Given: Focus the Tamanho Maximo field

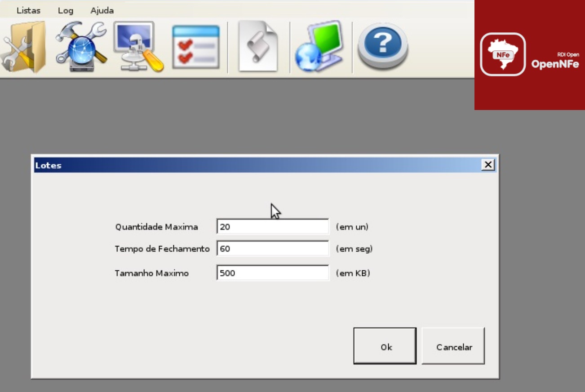Looking at the screenshot, I should pos(273,273).
